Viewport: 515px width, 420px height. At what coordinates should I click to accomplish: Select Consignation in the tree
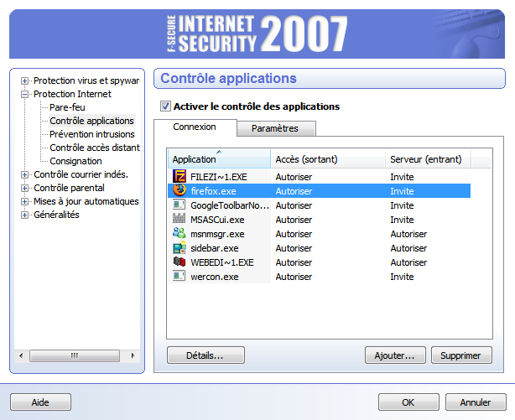[75, 161]
